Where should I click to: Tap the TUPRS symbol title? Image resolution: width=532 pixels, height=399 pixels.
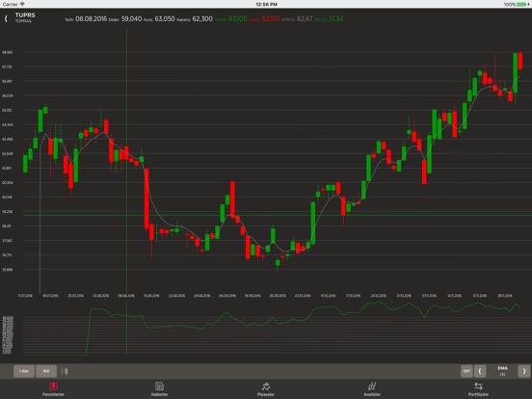[25, 15]
